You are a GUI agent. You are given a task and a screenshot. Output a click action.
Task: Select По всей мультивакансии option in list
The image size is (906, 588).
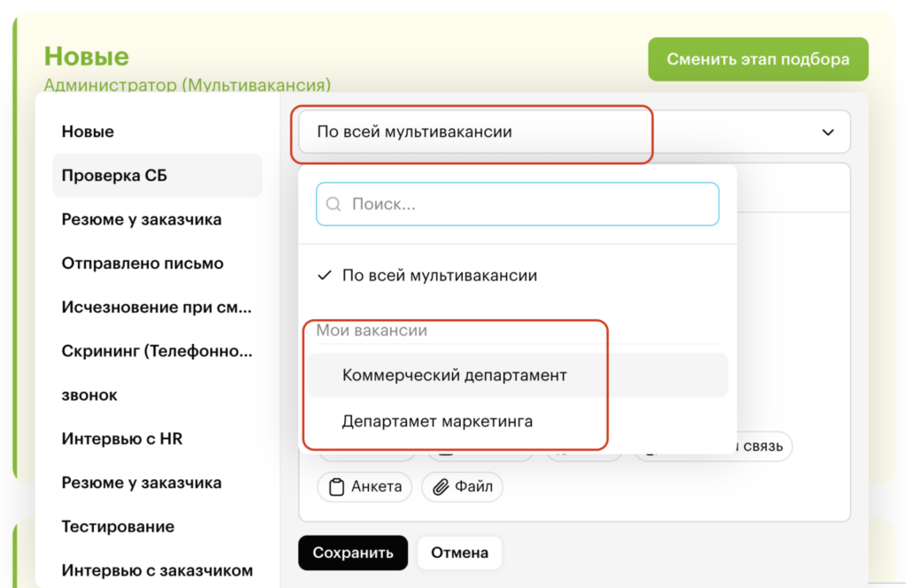[x=439, y=276]
